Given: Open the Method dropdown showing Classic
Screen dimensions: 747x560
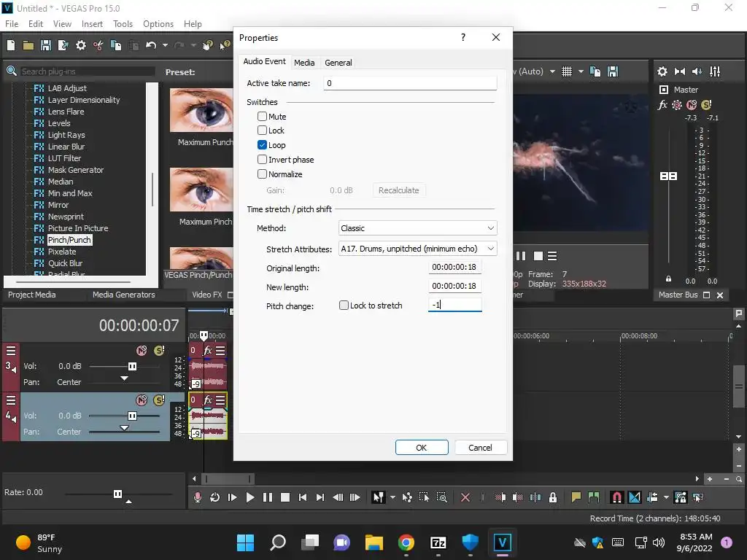Looking at the screenshot, I should click(417, 228).
